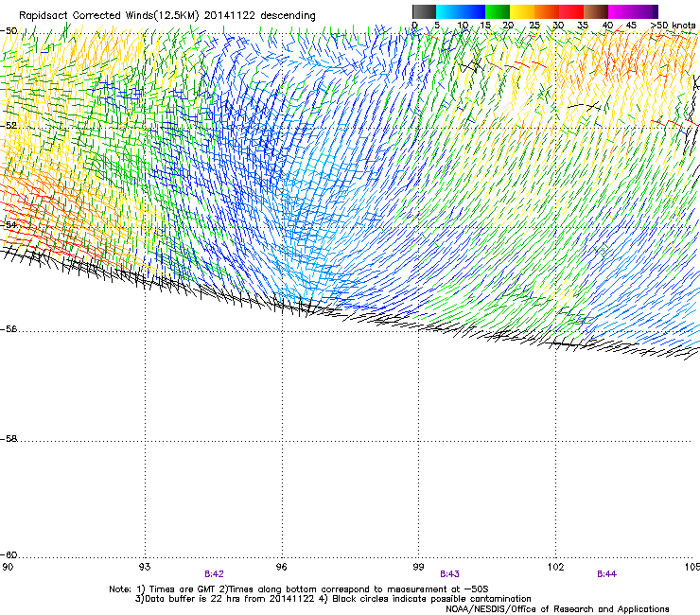Click the green 15-20 knots legend swatch
Screen dimensions: 700x615
pos(498,11)
